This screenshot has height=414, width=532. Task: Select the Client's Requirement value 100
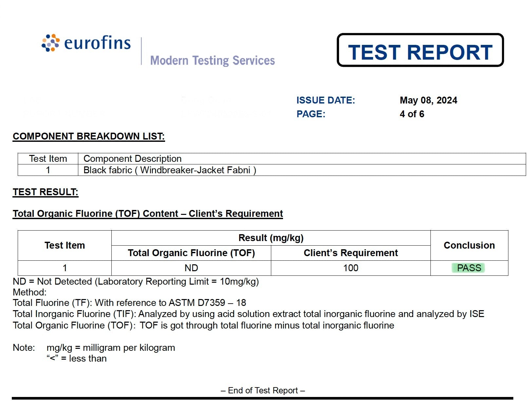pos(351,268)
